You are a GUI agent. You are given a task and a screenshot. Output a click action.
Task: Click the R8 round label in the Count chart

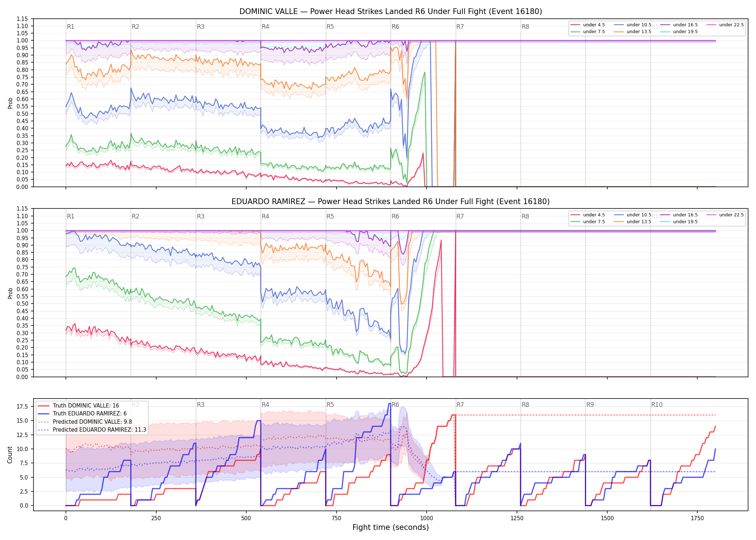[x=525, y=405]
